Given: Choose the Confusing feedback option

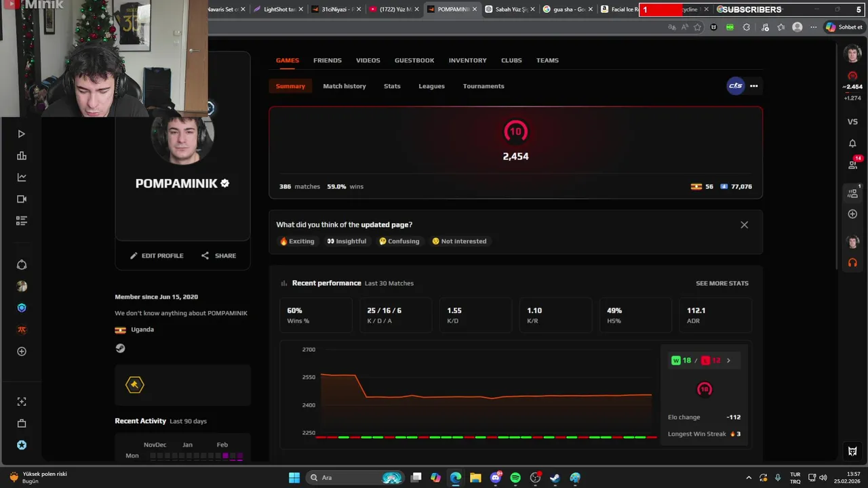Looking at the screenshot, I should [399, 241].
